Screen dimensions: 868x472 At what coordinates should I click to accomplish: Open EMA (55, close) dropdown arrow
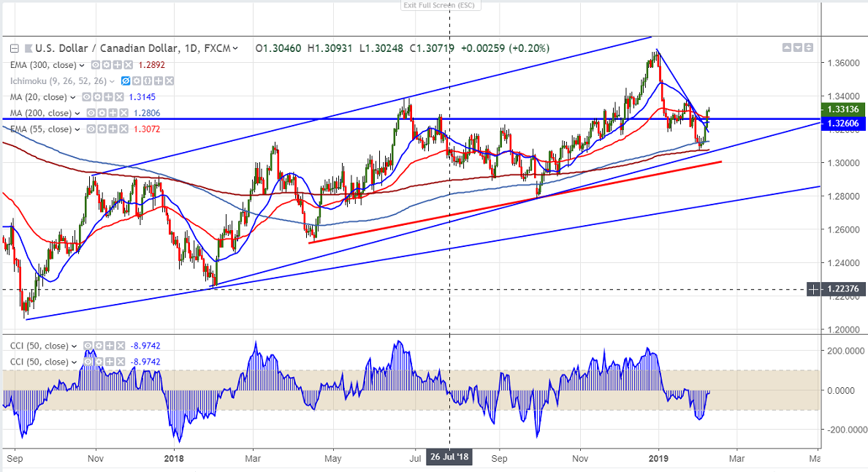coord(77,129)
